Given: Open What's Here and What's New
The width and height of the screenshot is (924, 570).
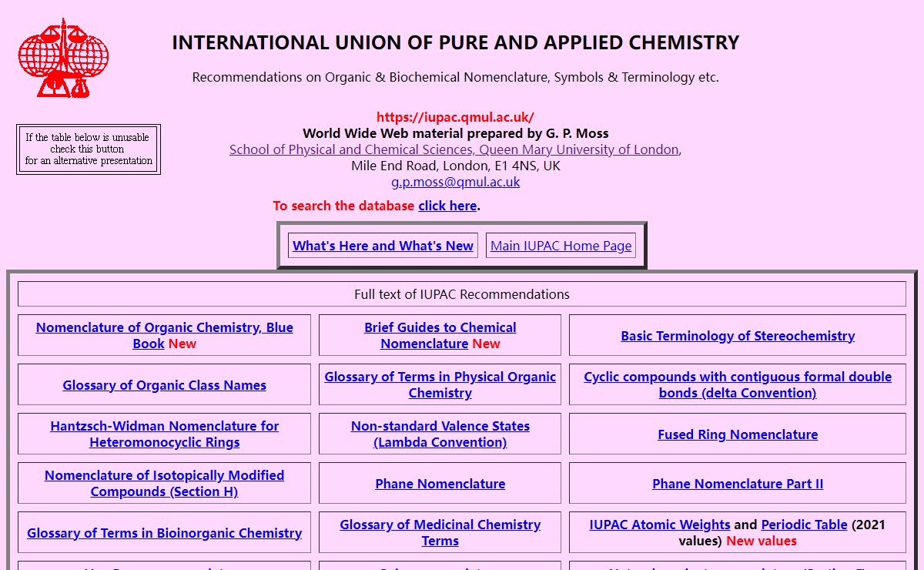Looking at the screenshot, I should (383, 246).
